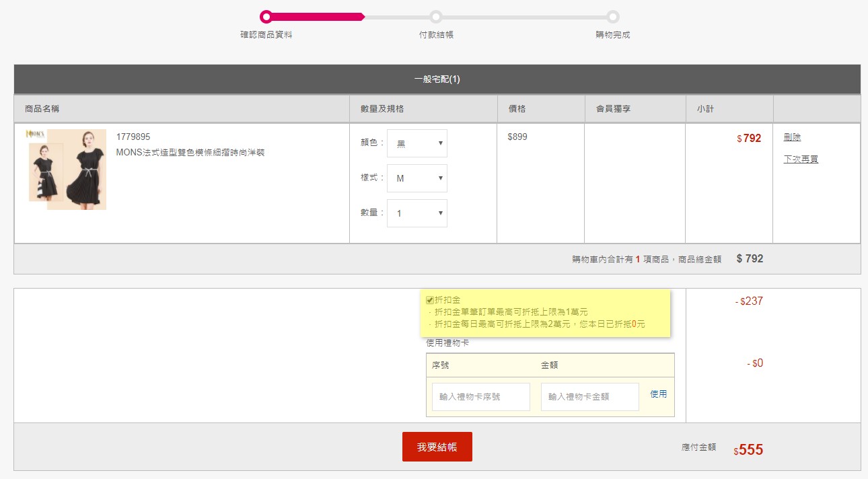Click product name MONS法式造型雙色橫條細摺時尚洋裝

point(190,153)
